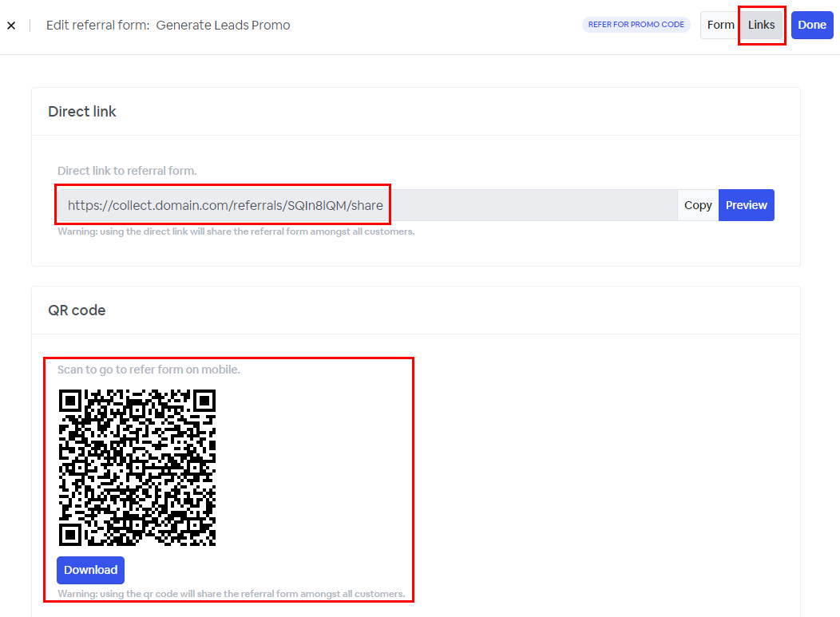The height and width of the screenshot is (617, 840).
Task: Click the Generate Leads Promo form name
Action: coord(223,26)
